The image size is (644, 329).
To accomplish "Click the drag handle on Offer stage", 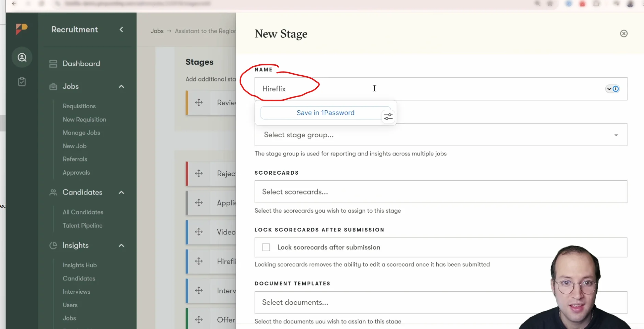I will click(199, 320).
